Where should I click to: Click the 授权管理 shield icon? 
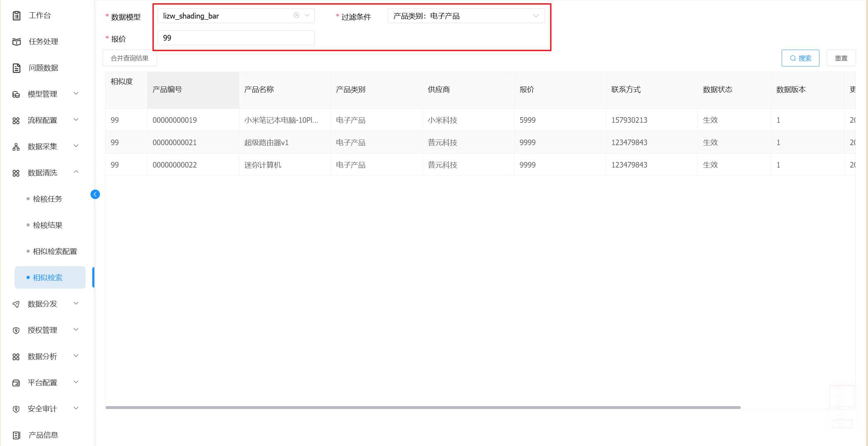pyautogui.click(x=16, y=330)
